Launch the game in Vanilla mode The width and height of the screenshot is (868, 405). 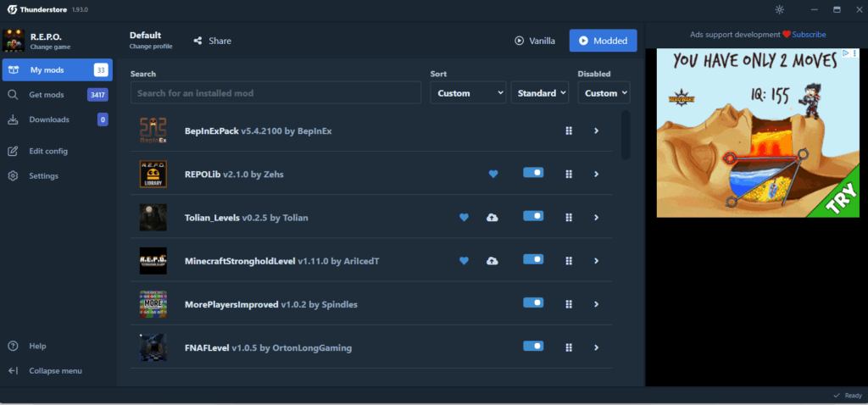(535, 41)
